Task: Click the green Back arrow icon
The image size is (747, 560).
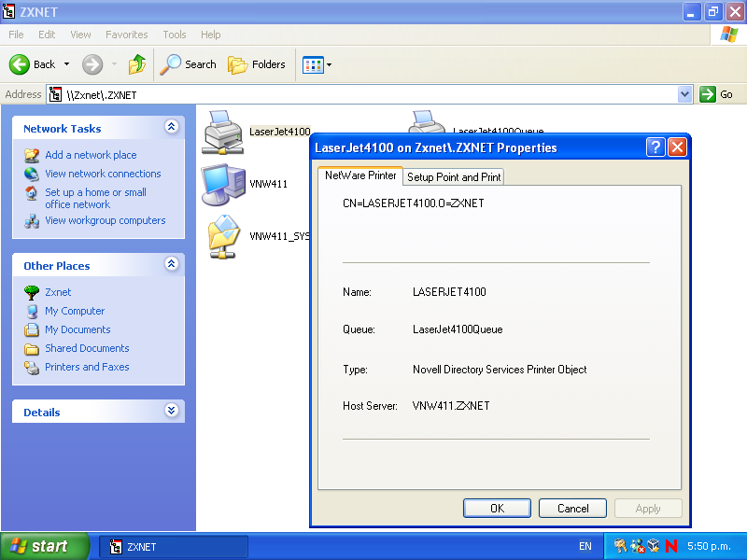Action: [20, 64]
